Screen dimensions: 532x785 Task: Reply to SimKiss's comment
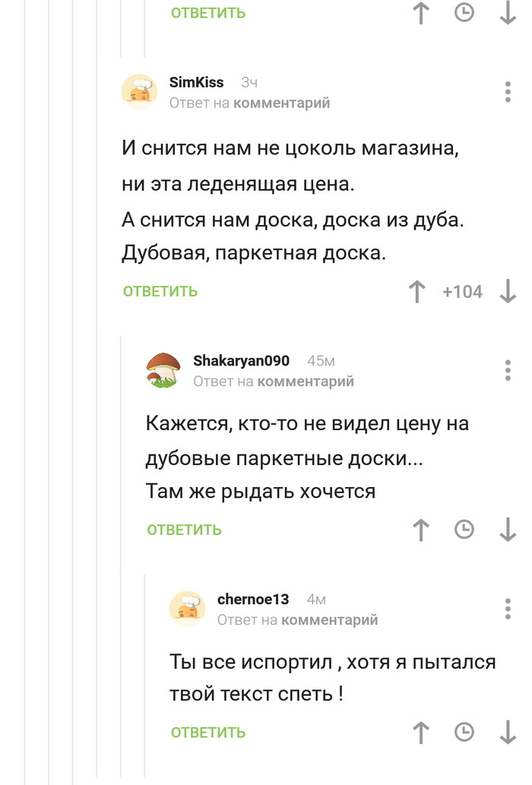click(160, 292)
